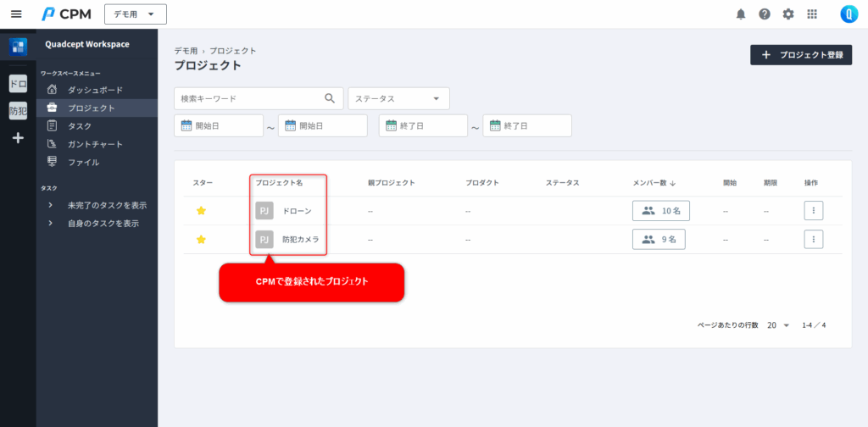Click the search magnifier icon
868x427 pixels.
click(x=331, y=98)
